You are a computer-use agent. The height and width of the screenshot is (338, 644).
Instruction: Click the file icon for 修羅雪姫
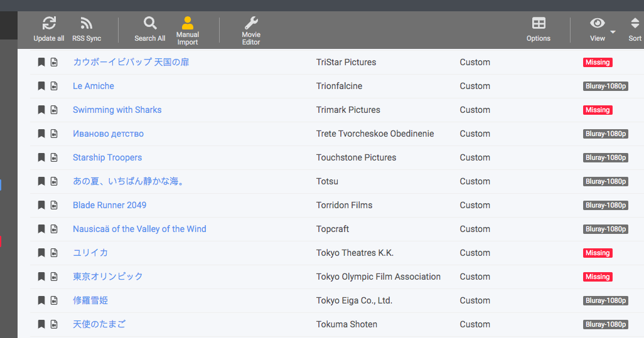(54, 300)
